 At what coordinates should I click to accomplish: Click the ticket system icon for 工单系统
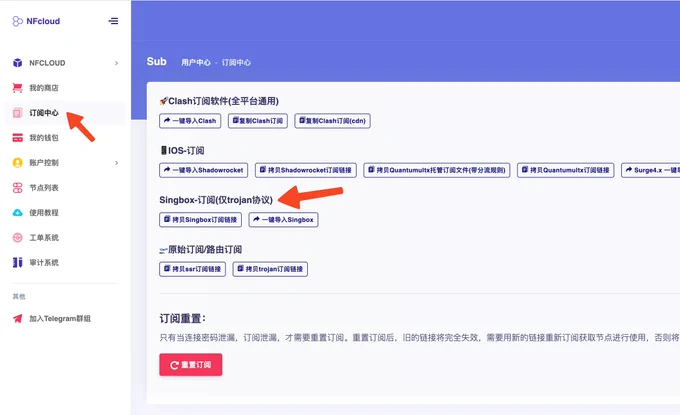point(17,238)
